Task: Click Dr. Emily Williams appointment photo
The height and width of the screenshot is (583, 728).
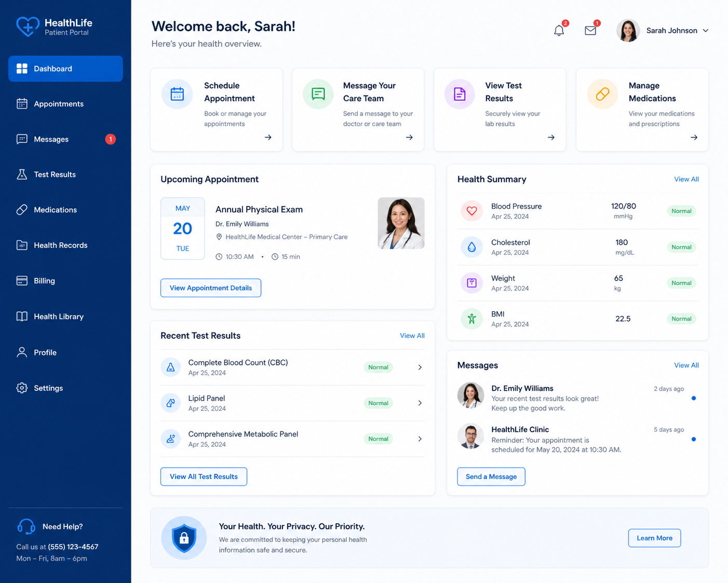Action: 401,223
